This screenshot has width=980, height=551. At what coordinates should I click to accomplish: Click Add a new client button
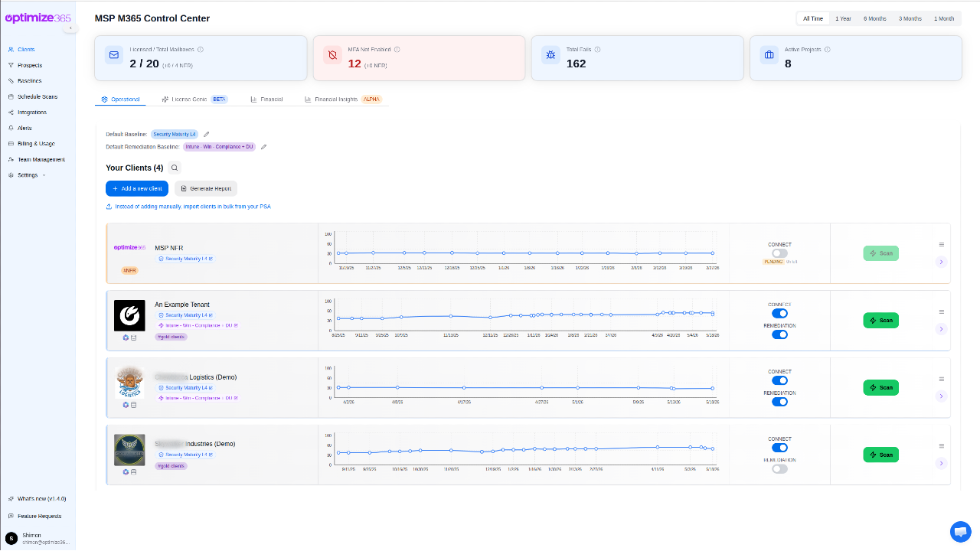click(x=137, y=188)
